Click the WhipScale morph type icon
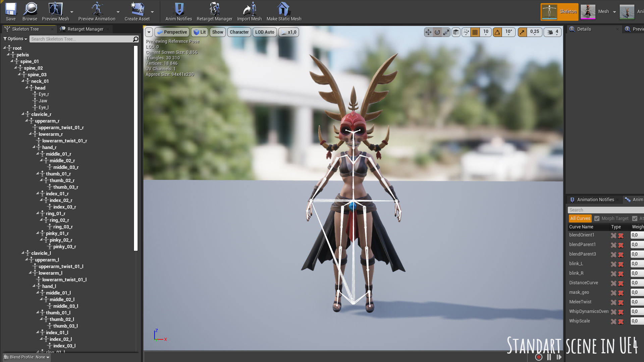This screenshot has width=644, height=362. [613, 321]
